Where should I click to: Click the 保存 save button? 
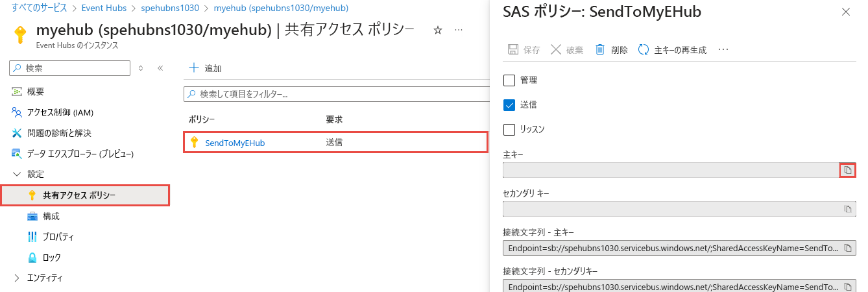pos(524,50)
